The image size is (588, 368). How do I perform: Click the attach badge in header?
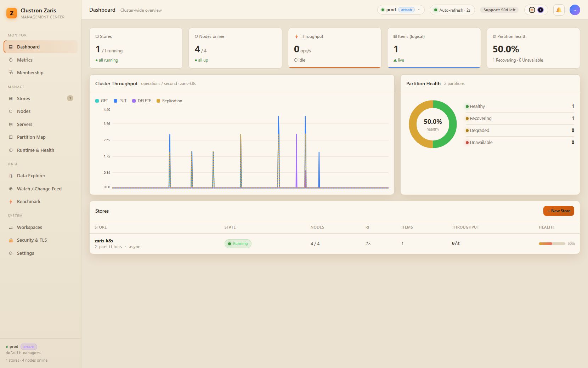click(407, 10)
